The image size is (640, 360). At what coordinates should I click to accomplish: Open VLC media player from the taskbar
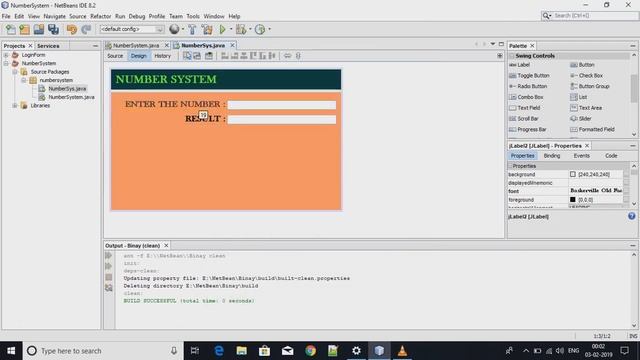click(402, 351)
